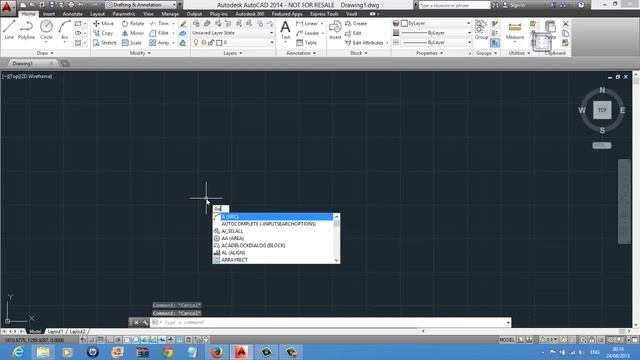640x360 pixels.
Task: Click the Linear dimension tool
Action: point(307,24)
